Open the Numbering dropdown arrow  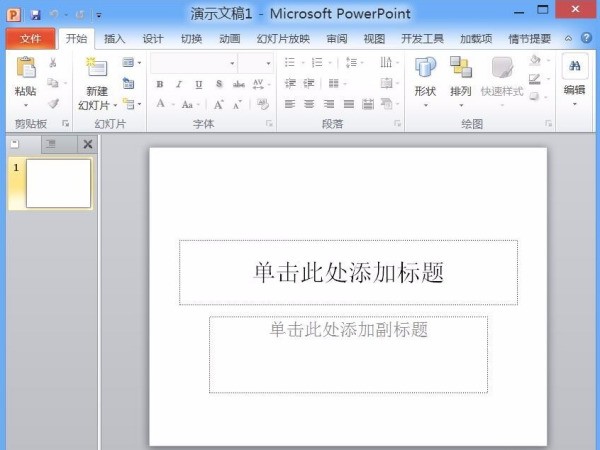330,62
